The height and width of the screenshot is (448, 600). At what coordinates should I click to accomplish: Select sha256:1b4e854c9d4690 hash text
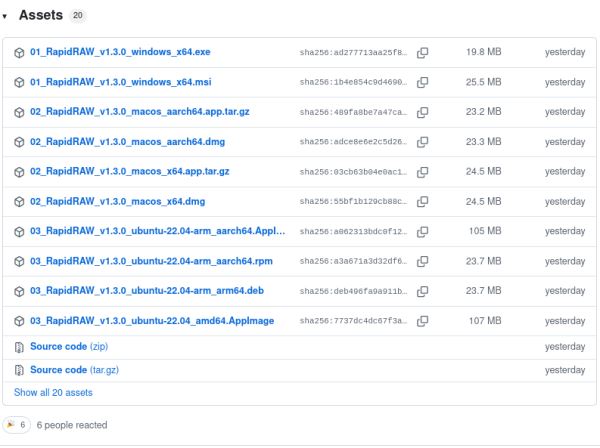click(x=353, y=82)
